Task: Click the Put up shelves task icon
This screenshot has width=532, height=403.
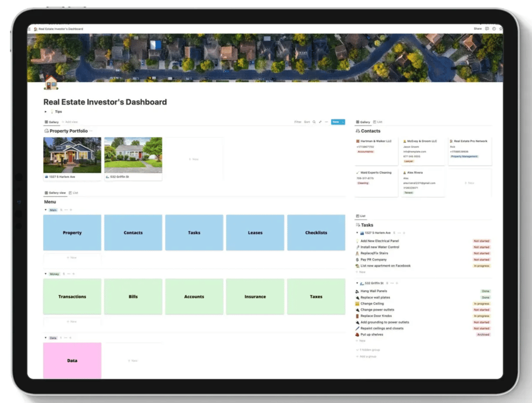Action: click(x=357, y=335)
